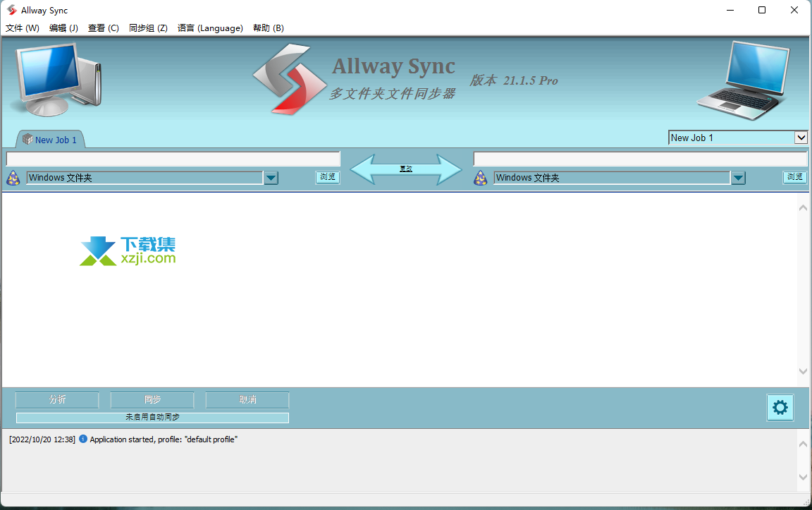
Task: Minimize the Allway Sync window
Action: point(730,10)
